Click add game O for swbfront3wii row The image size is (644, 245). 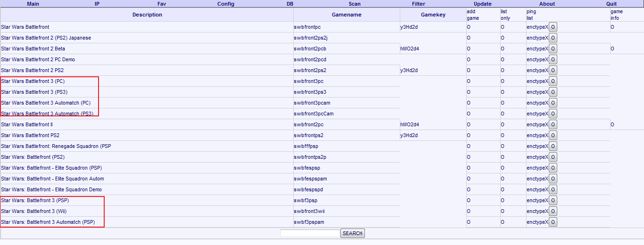point(469,212)
